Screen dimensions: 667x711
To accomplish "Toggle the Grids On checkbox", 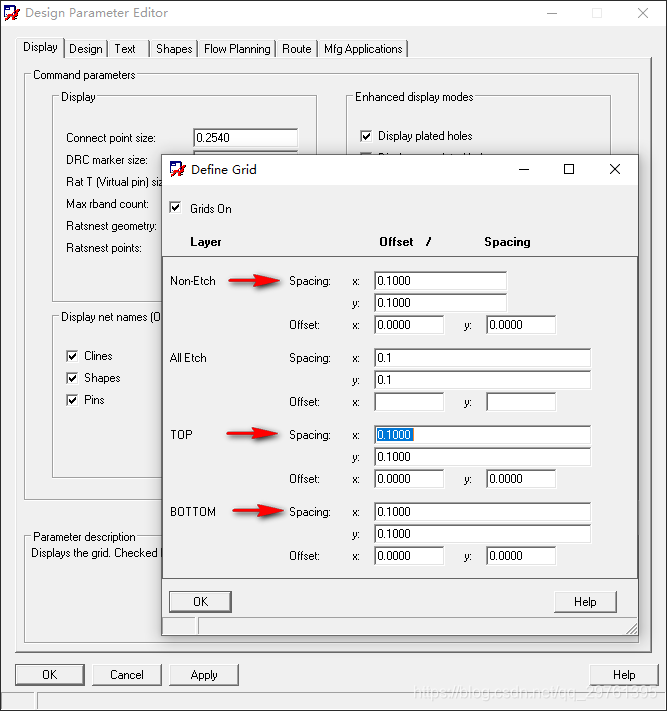I will point(177,208).
